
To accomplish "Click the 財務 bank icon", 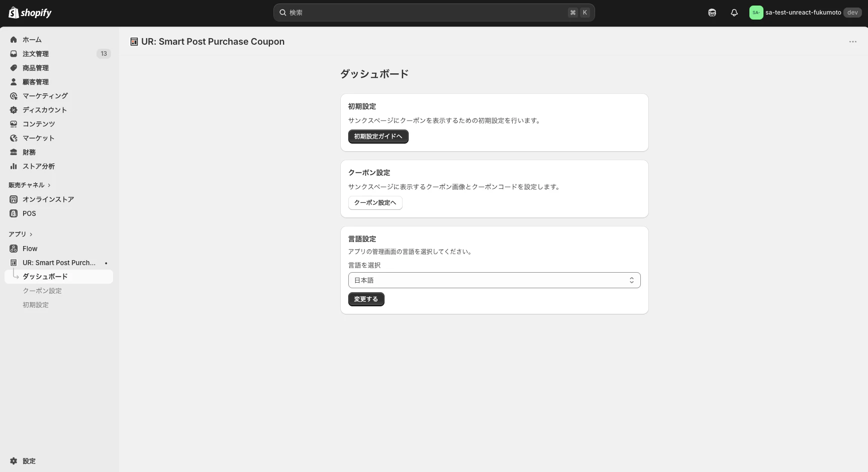I will pyautogui.click(x=14, y=152).
